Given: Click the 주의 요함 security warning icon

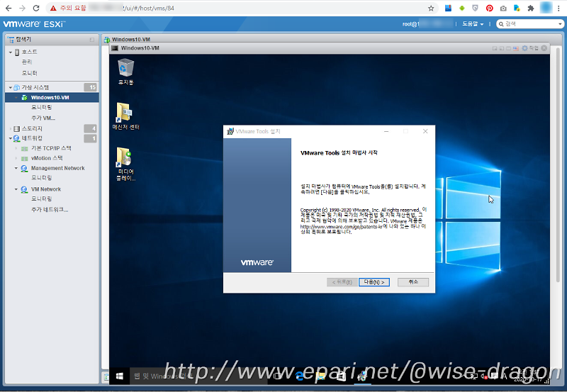Looking at the screenshot, I should coord(54,8).
